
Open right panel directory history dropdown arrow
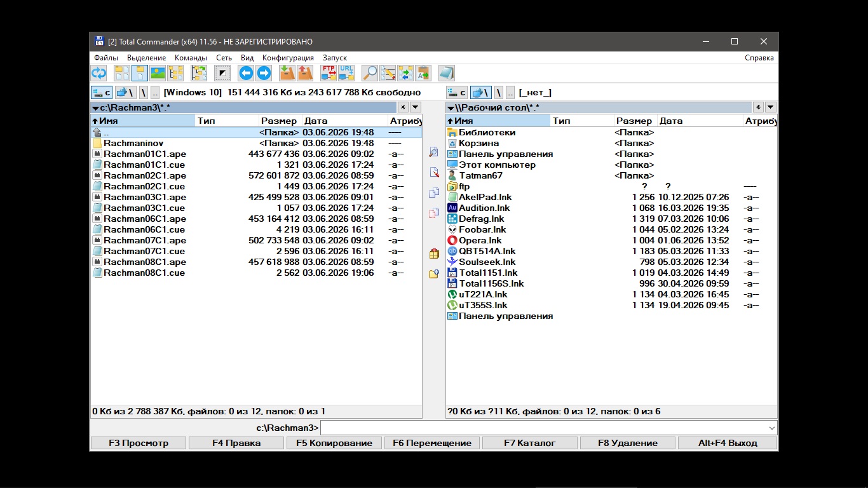coord(770,107)
